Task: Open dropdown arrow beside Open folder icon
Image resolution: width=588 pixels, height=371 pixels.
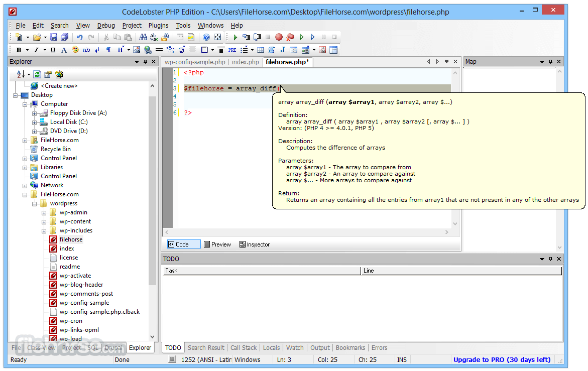Action: [45, 38]
